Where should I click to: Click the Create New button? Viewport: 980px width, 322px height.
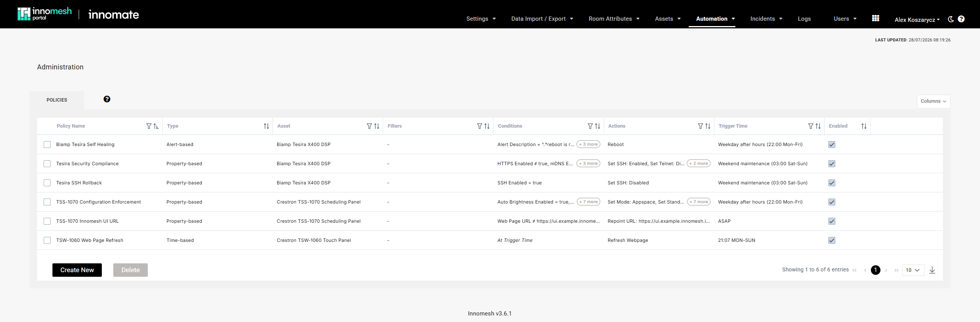pyautogui.click(x=77, y=270)
